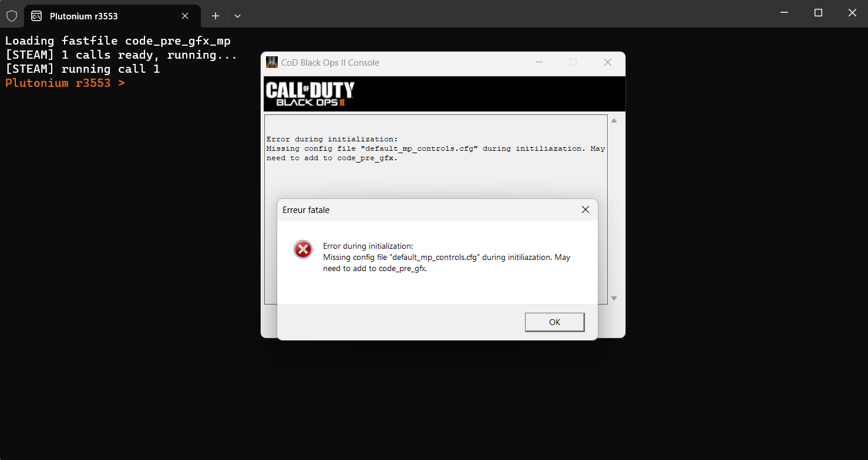Close the terminal window
The height and width of the screenshot is (460, 868).
click(852, 13)
